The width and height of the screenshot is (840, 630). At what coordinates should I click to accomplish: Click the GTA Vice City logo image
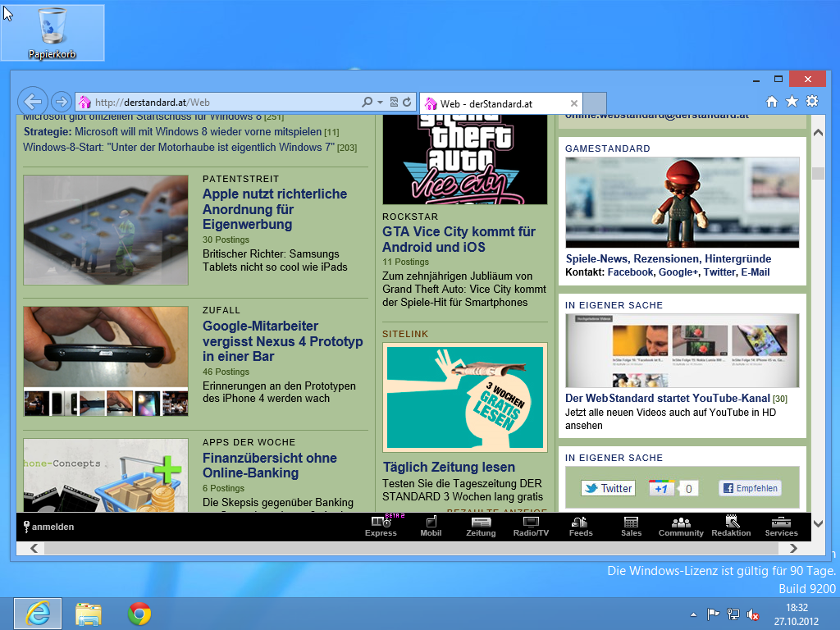click(465, 160)
